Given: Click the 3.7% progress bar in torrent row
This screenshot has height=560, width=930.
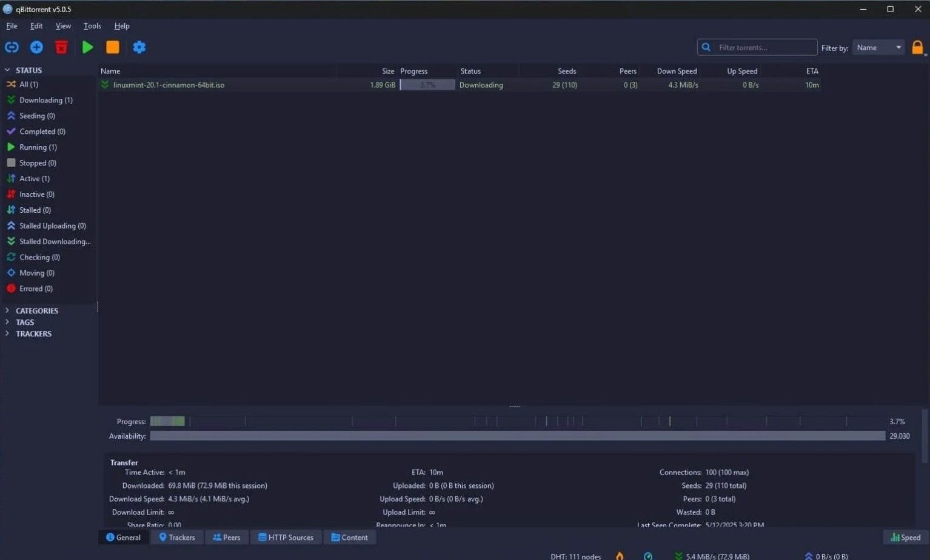Looking at the screenshot, I should pos(427,85).
